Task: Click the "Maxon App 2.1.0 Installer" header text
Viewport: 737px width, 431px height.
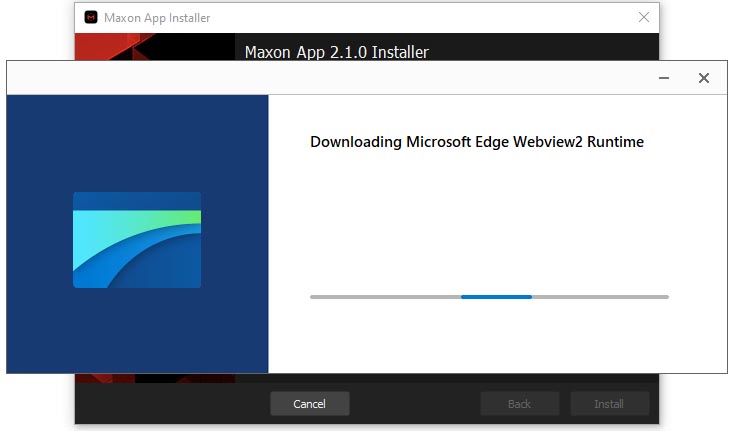Action: click(x=337, y=52)
